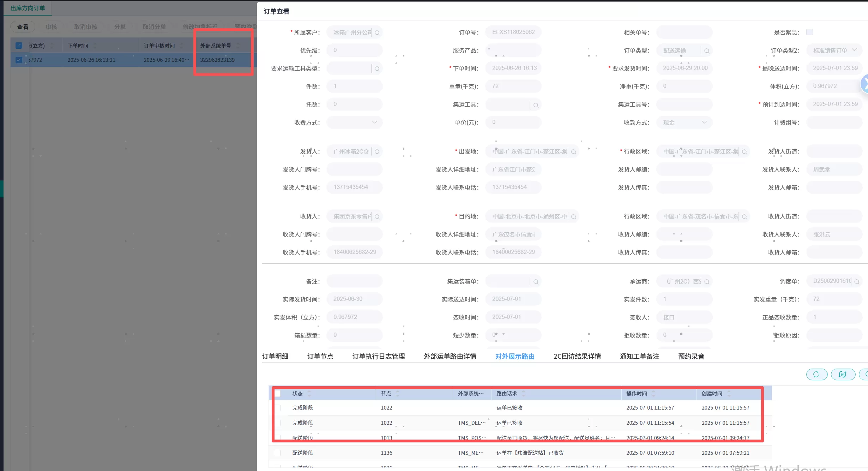Click search icon in 集运装箱单 field
This screenshot has height=471, width=868.
[536, 282]
